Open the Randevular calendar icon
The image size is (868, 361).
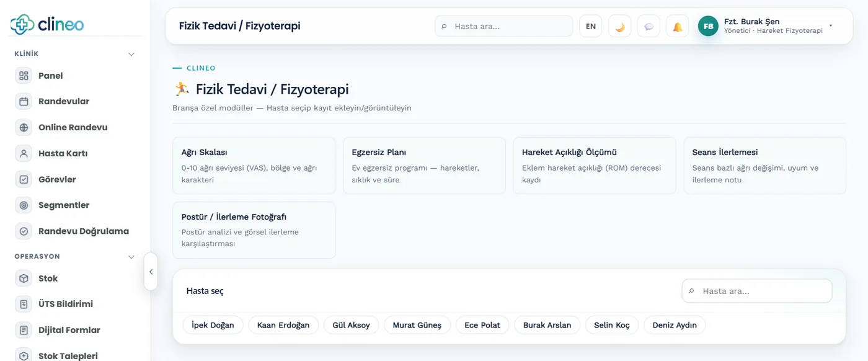(24, 102)
